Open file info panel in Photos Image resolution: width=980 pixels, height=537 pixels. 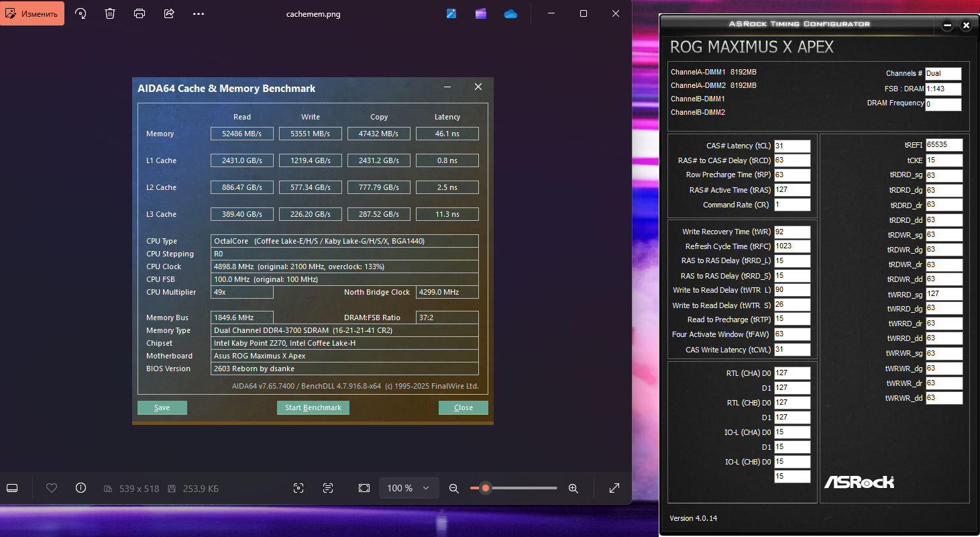tap(81, 488)
